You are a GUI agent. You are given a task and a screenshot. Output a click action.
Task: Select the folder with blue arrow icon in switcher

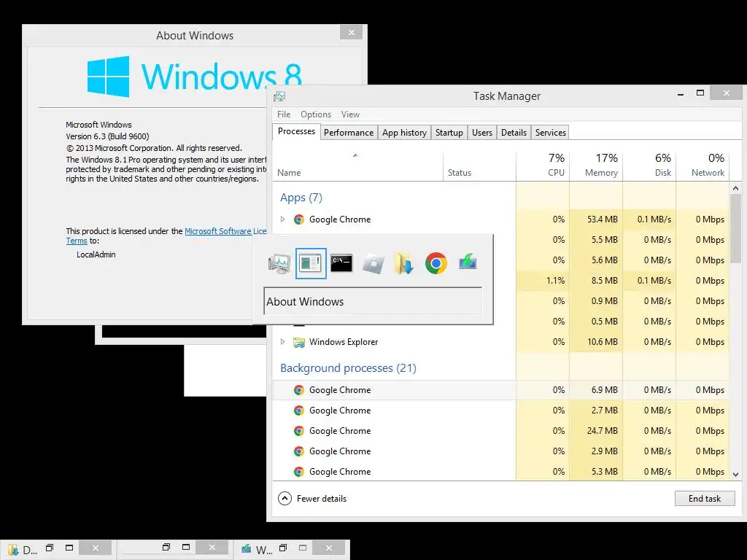click(x=404, y=263)
